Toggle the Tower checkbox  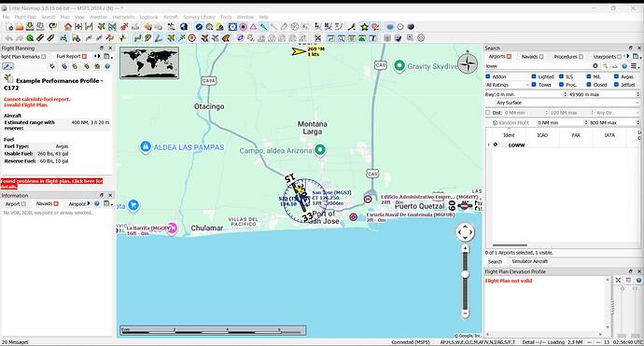[534, 85]
